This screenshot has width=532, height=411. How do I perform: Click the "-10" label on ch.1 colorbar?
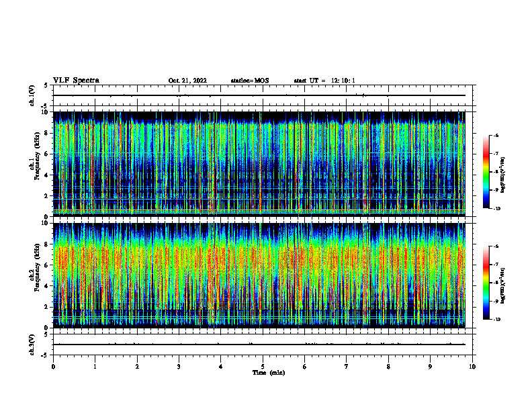point(496,209)
